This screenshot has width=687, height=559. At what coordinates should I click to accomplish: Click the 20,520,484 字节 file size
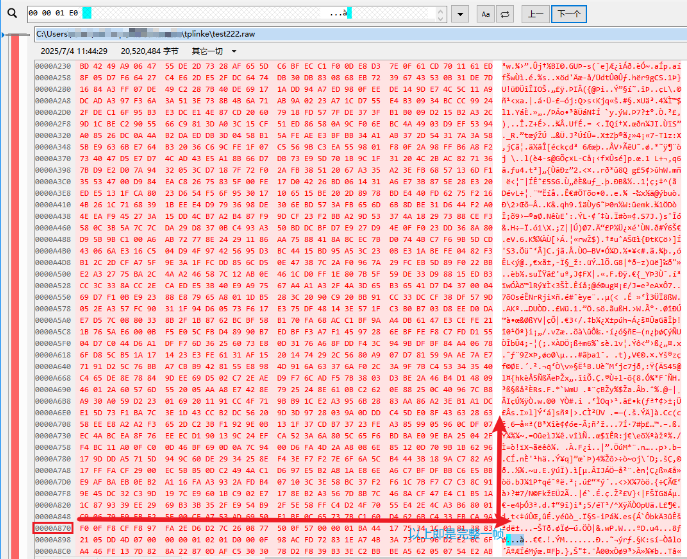click(149, 51)
